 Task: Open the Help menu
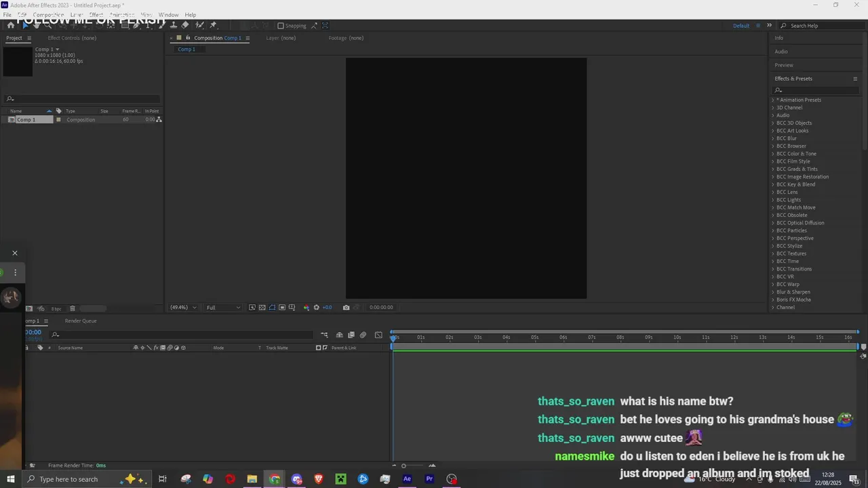[191, 14]
